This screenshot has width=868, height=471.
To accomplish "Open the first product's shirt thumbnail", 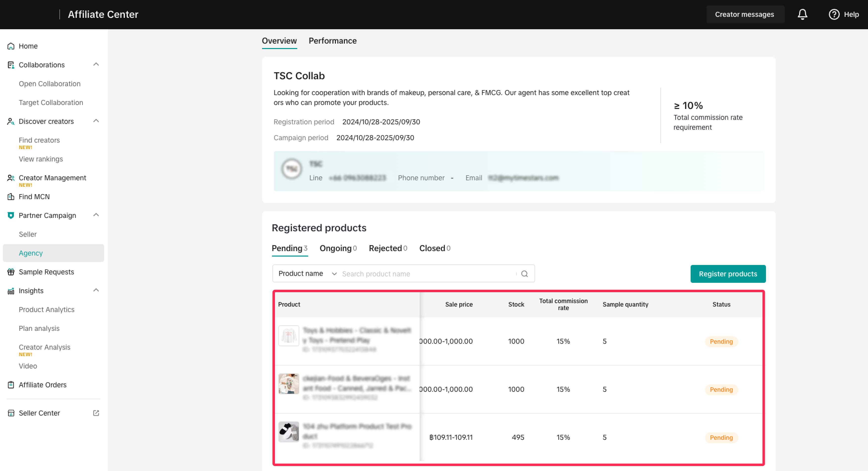I will (x=288, y=336).
